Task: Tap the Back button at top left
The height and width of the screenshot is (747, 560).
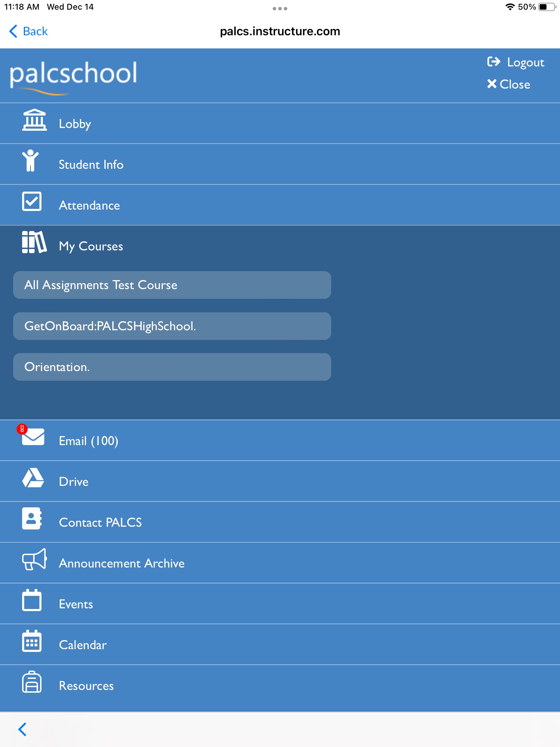Action: tap(28, 31)
